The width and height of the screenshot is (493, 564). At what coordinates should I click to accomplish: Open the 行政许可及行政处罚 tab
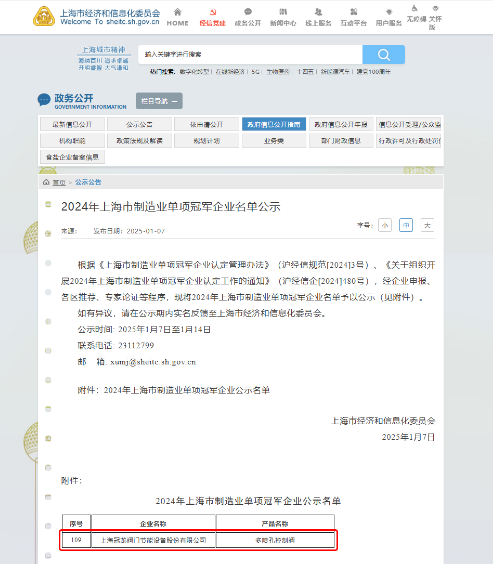(408, 141)
